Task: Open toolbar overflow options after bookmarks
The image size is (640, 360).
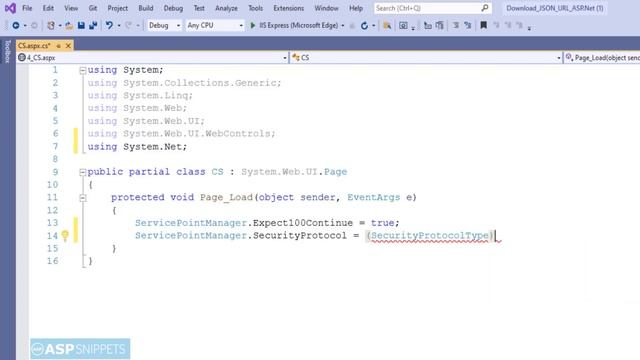Action: coord(529,28)
